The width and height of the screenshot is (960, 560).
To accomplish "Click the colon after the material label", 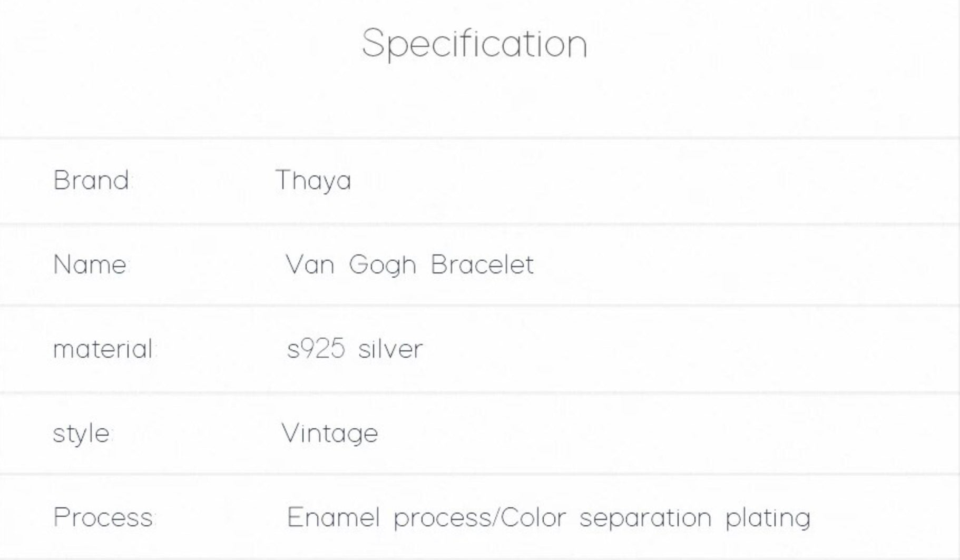I will pos(155,350).
